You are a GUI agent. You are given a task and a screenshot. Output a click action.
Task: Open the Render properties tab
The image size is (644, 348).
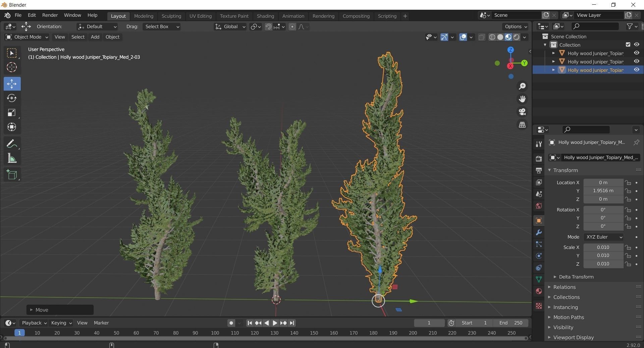[539, 158]
